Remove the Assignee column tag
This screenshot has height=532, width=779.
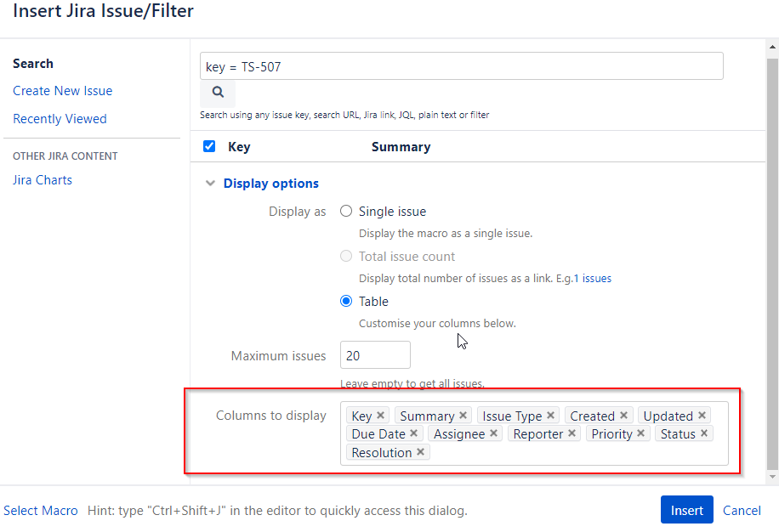pyautogui.click(x=493, y=433)
